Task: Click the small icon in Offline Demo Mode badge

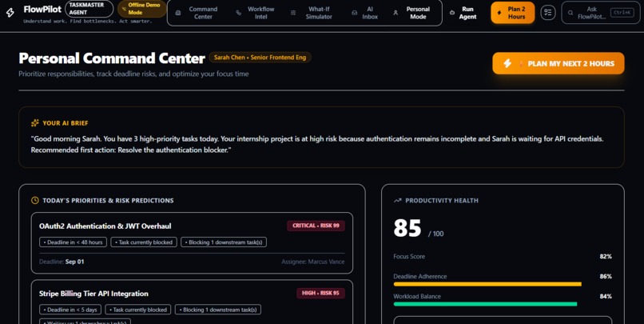Action: coord(124,9)
